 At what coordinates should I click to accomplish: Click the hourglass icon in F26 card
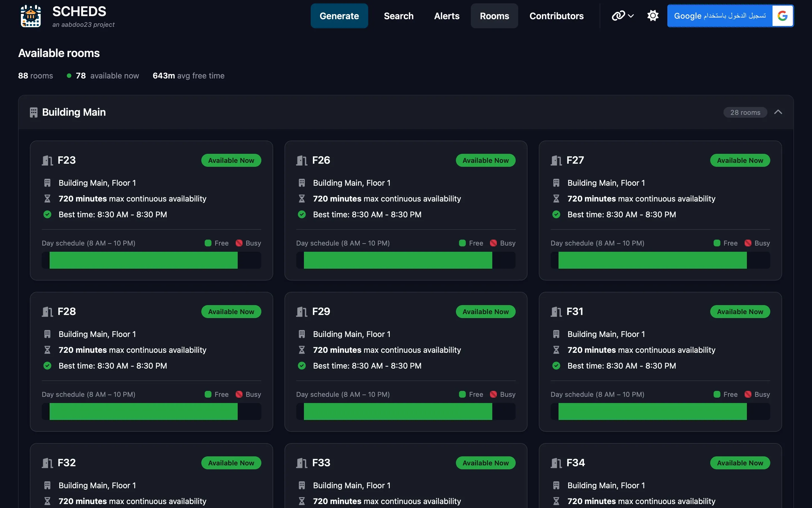coord(302,199)
